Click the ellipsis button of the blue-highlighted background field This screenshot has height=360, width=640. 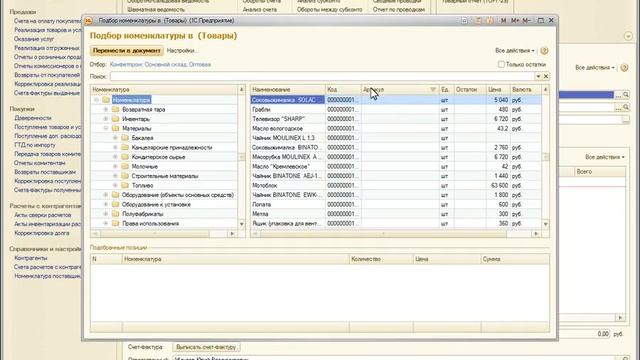click(x=618, y=95)
